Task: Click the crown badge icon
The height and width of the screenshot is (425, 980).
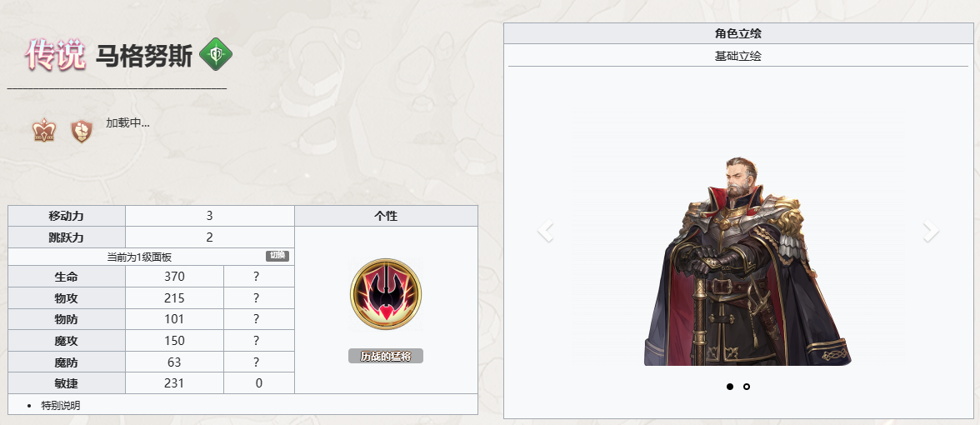Action: [44, 132]
